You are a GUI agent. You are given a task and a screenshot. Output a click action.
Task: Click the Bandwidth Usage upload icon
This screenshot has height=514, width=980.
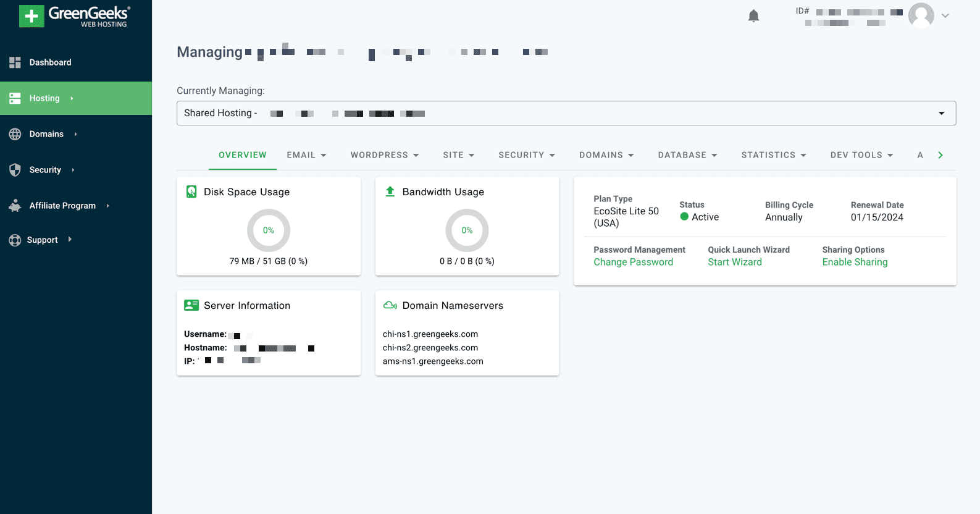tap(390, 192)
